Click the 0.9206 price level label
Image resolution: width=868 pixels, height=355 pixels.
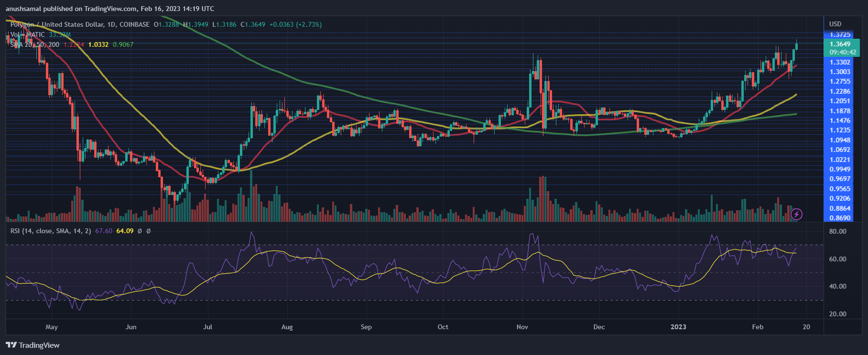pos(840,198)
